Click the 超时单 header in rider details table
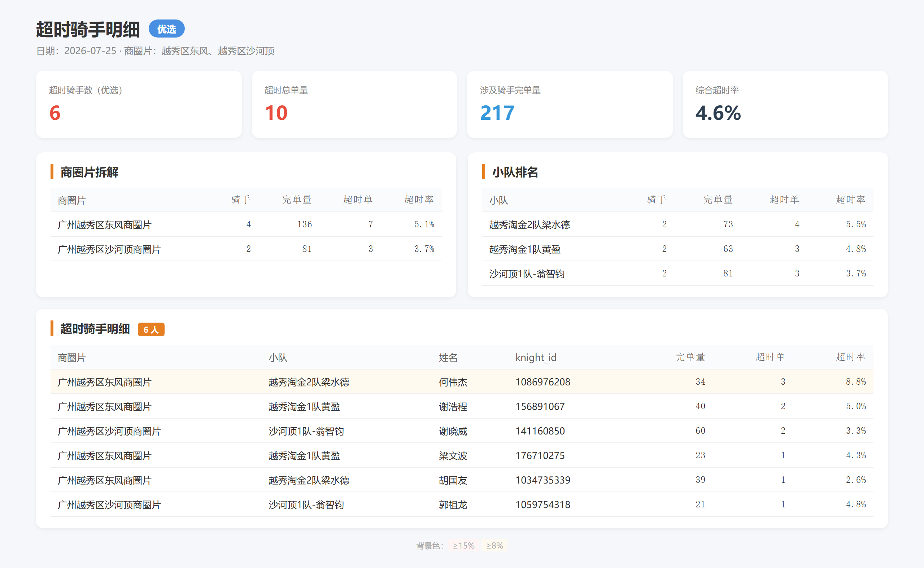The image size is (924, 568). pyautogui.click(x=770, y=357)
